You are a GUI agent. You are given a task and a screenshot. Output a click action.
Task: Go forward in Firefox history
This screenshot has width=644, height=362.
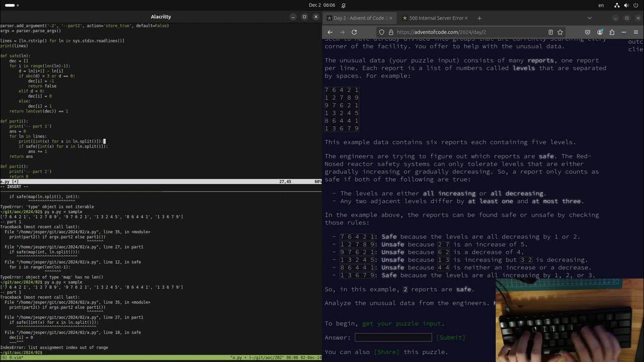342,32
